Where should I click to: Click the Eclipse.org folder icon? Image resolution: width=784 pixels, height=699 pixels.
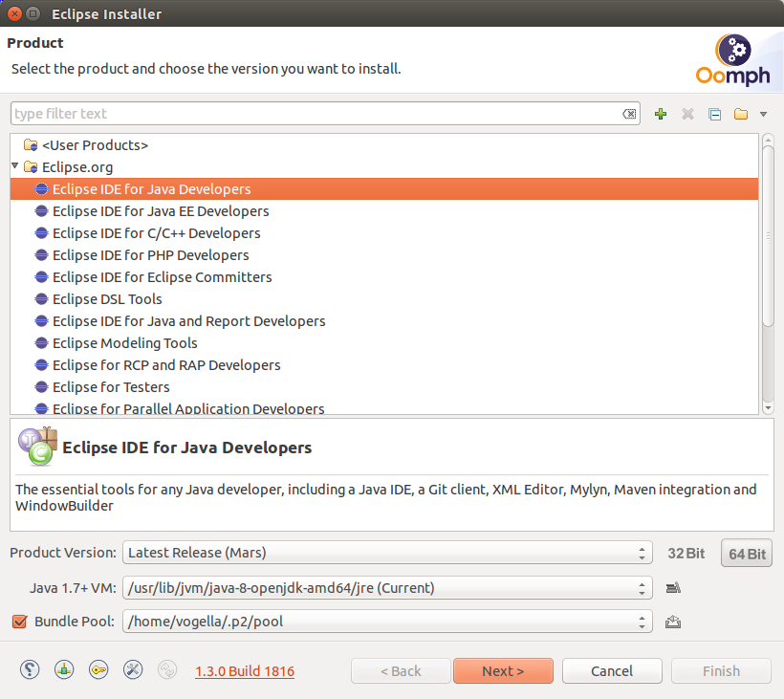tap(31, 166)
